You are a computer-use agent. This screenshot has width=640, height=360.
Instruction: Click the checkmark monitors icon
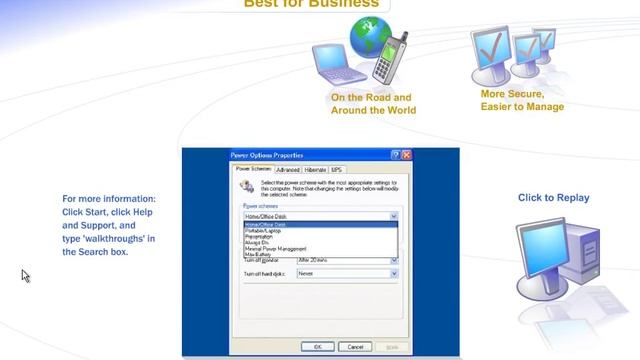point(513,56)
